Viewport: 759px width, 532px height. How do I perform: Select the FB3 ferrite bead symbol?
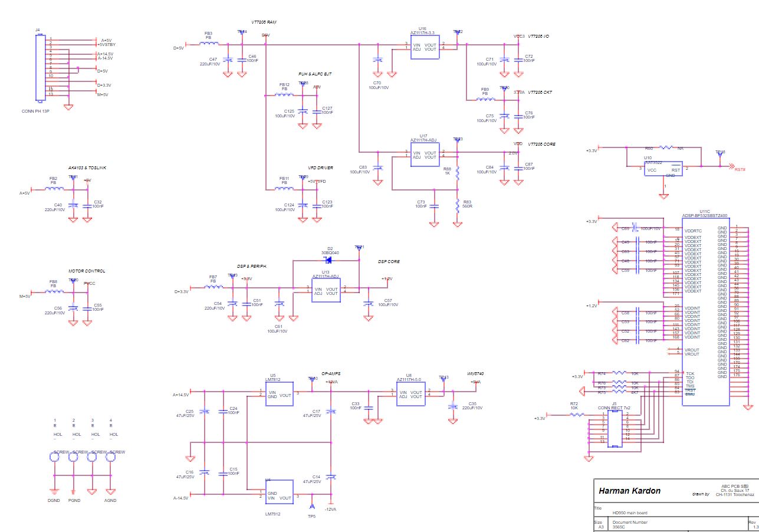208,44
